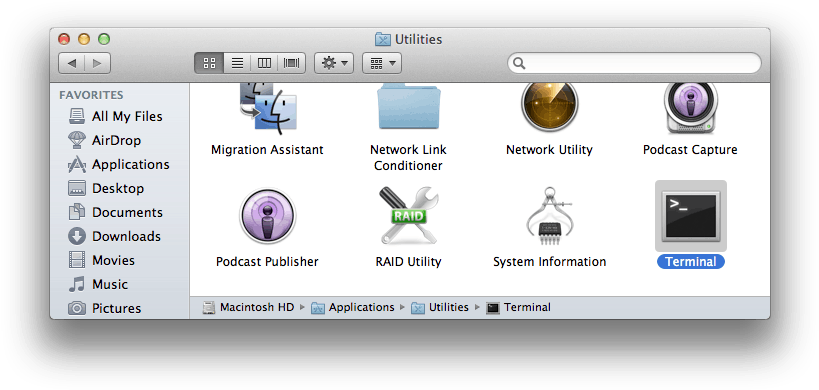Viewport: 819px width, 390px height.
Task: Select the Migration Assistant icon
Action: pyautogui.click(x=267, y=109)
